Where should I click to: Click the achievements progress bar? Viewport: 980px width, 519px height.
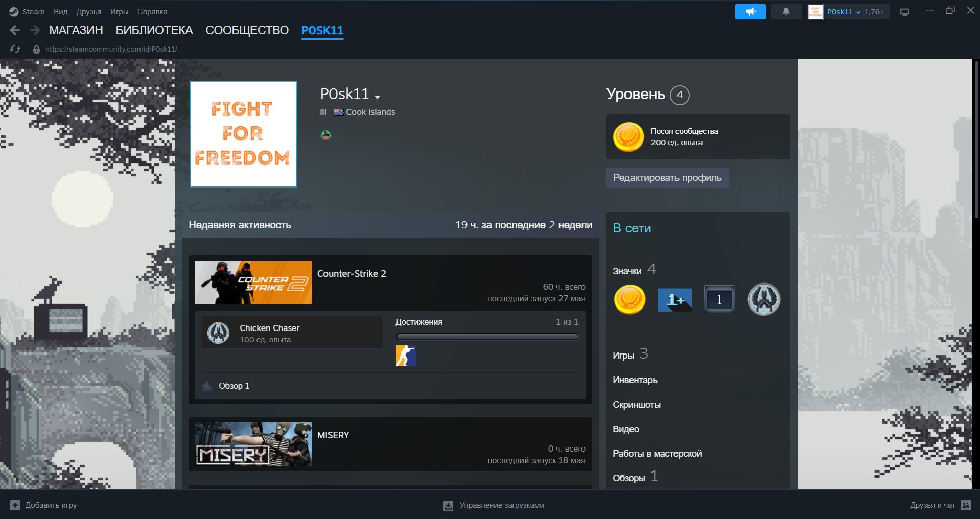coord(487,337)
